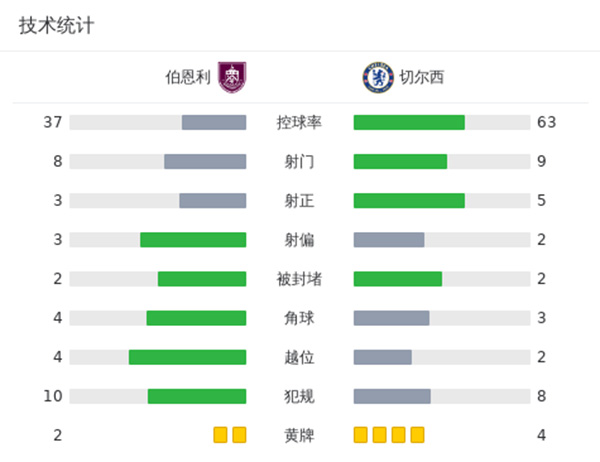Click Chelsea's fourth yellow card icon
The height and width of the screenshot is (462, 600).
click(x=418, y=435)
